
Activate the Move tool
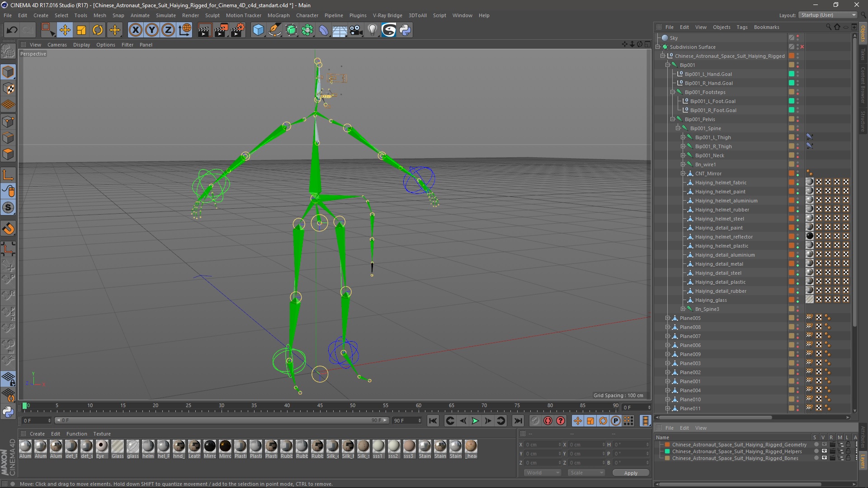[65, 30]
